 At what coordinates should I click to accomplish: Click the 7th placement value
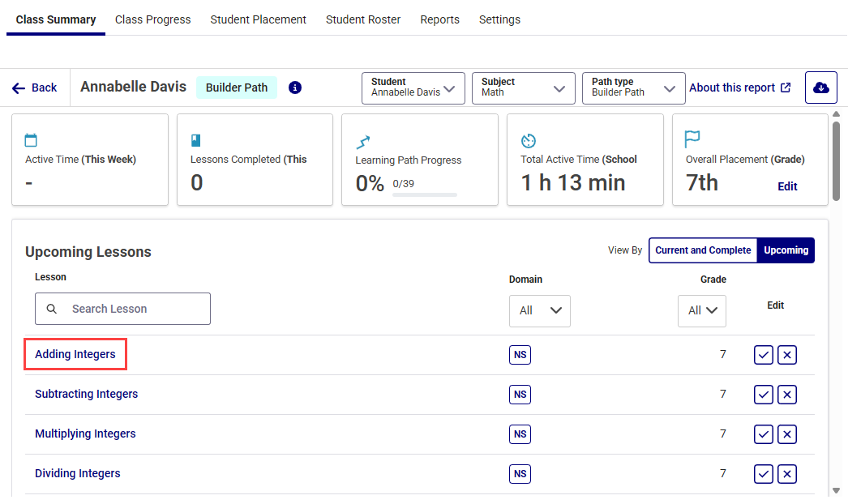[x=702, y=183]
